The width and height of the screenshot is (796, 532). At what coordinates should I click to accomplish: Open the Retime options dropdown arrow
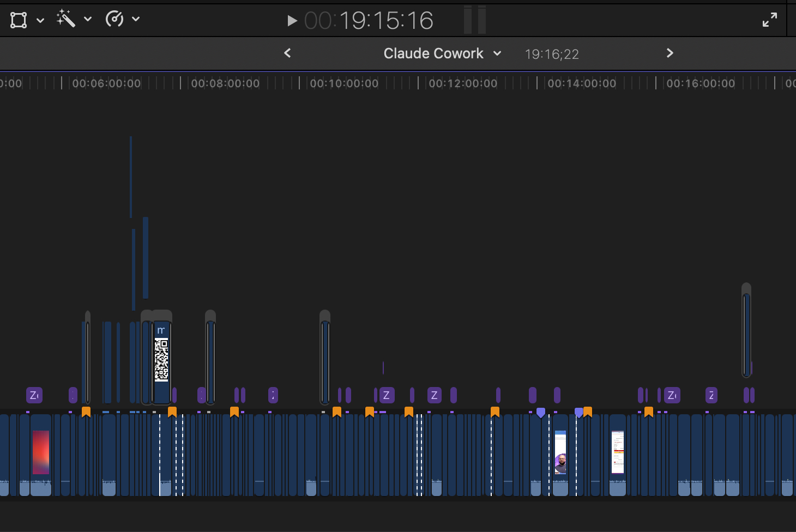[136, 20]
